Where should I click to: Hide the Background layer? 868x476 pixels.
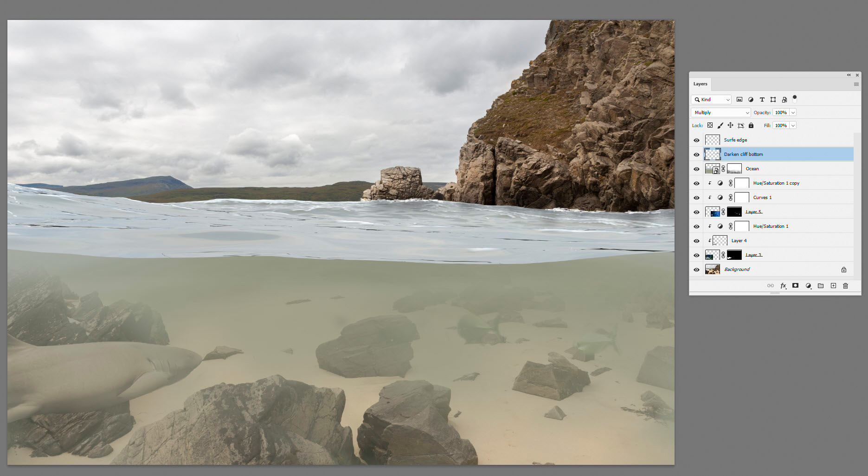tap(696, 269)
